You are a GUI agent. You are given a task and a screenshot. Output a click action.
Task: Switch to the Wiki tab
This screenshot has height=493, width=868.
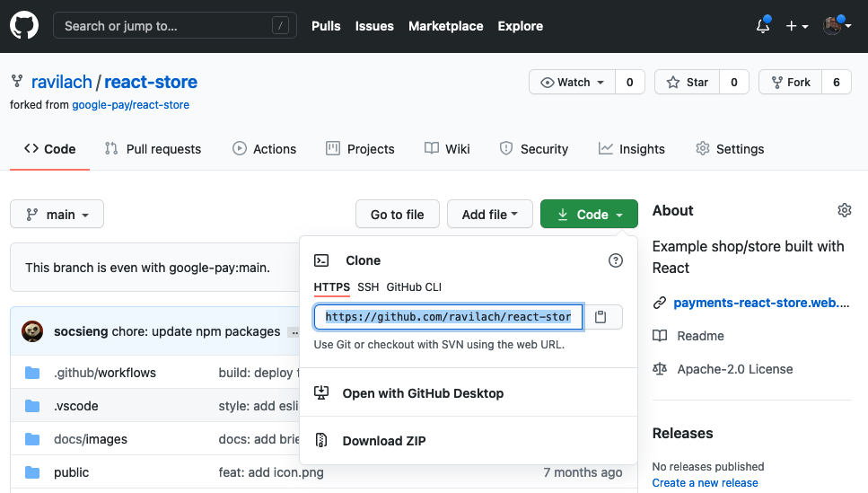pyautogui.click(x=447, y=149)
